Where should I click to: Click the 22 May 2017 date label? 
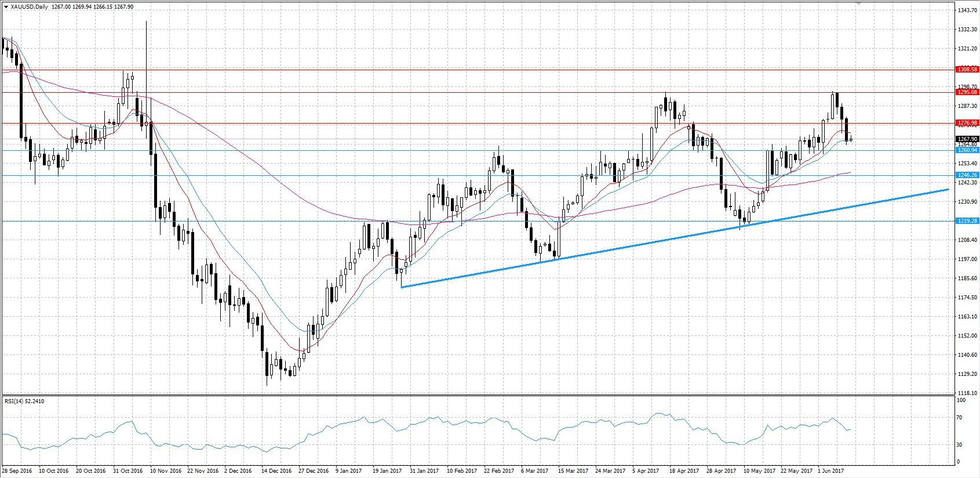(x=796, y=471)
